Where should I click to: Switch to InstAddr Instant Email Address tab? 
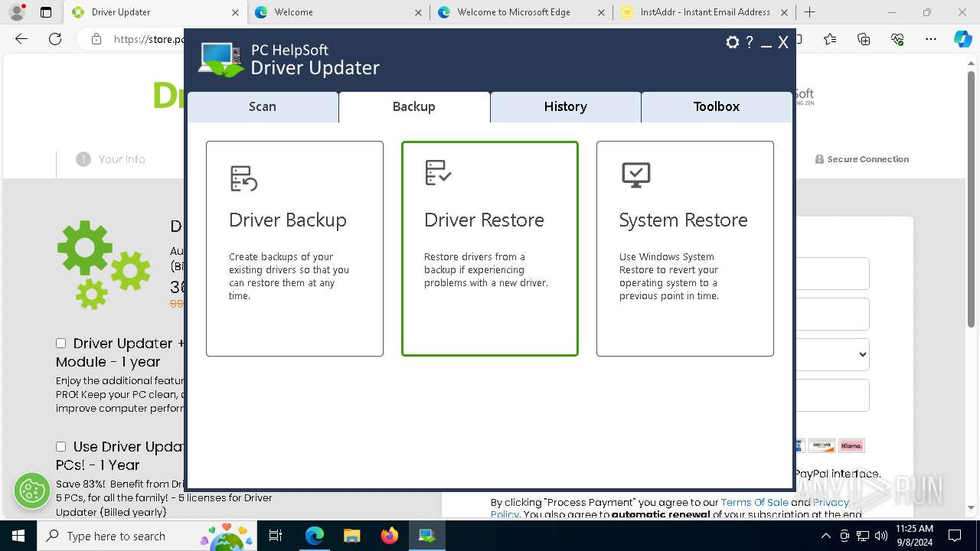click(x=704, y=12)
